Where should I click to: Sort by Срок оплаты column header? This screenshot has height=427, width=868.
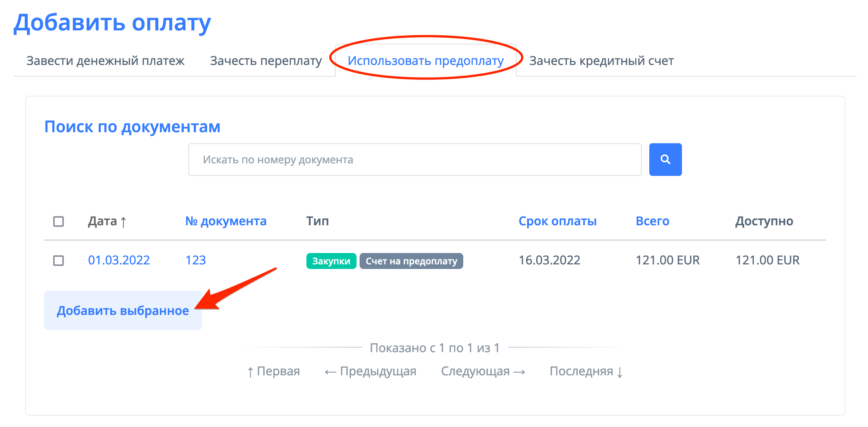tap(557, 221)
